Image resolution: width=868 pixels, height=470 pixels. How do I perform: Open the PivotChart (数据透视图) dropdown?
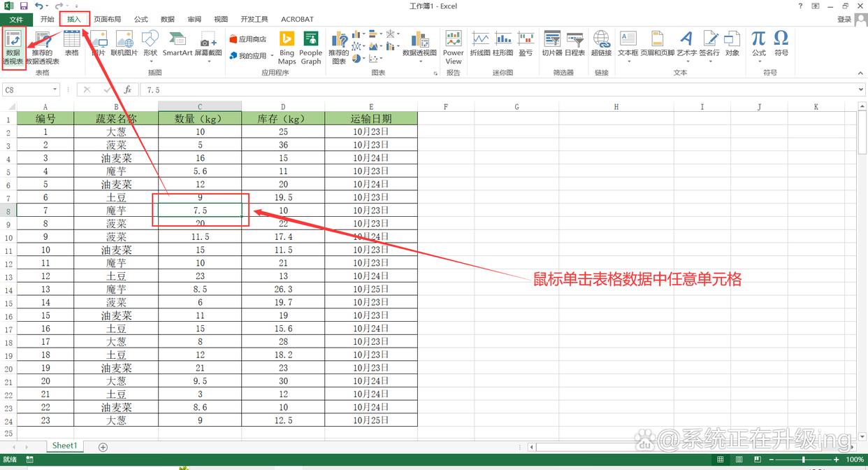click(420, 48)
